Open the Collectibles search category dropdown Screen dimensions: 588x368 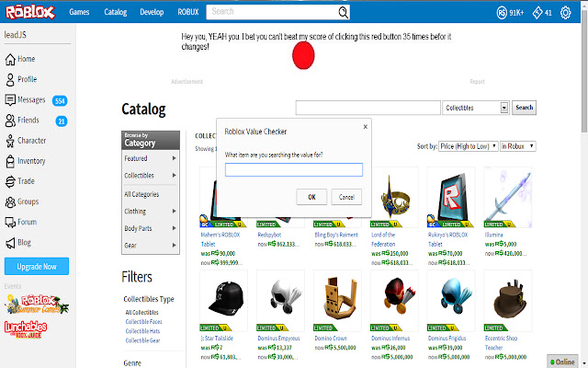click(476, 108)
